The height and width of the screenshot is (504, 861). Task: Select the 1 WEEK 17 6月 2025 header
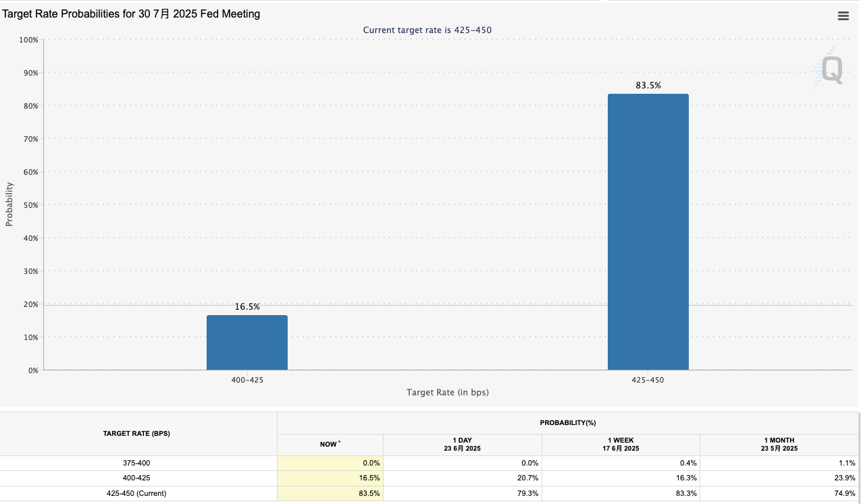(620, 444)
